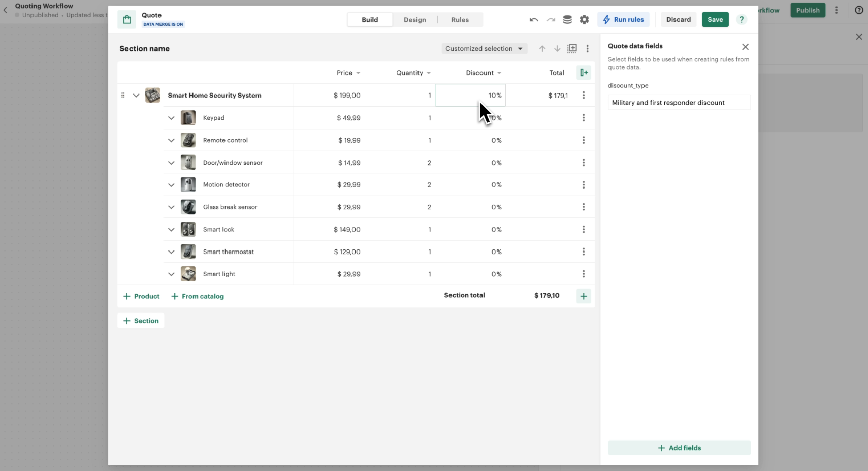Switch to the Rules tab
868x471 pixels.
tap(460, 20)
